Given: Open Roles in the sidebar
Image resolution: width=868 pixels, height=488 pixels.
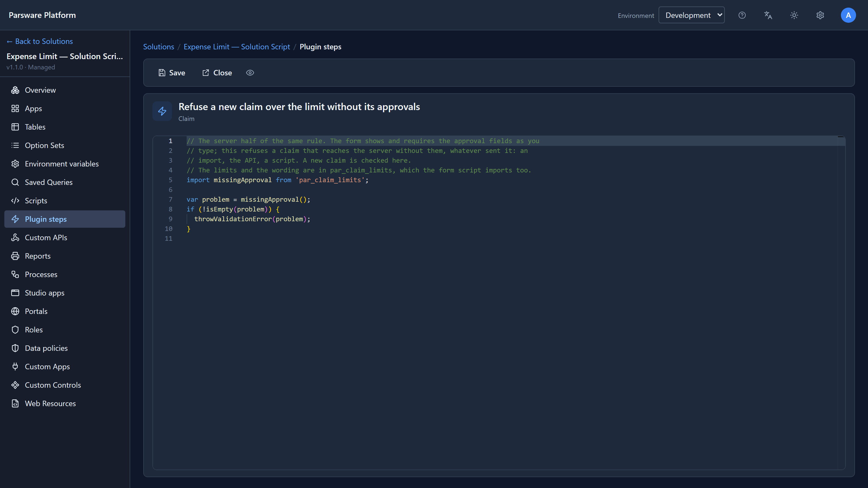Looking at the screenshot, I should [x=65, y=330].
